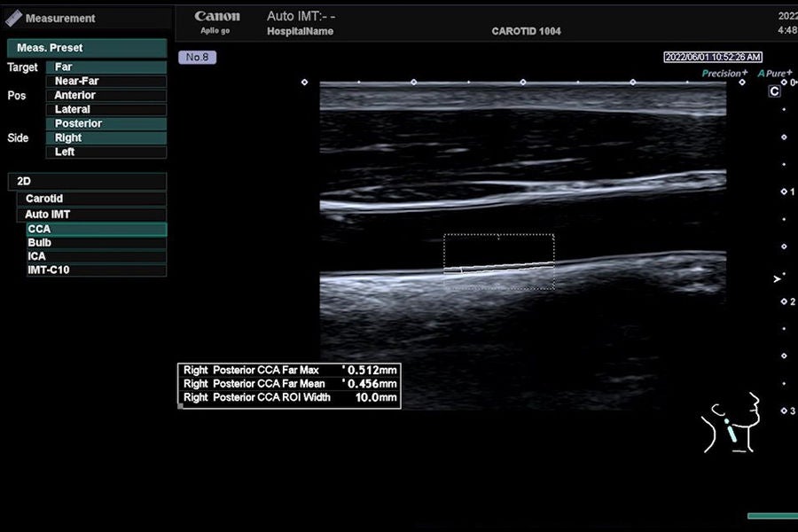The image size is (798, 532).
Task: Click the C orientation marker icon
Action: point(774,91)
